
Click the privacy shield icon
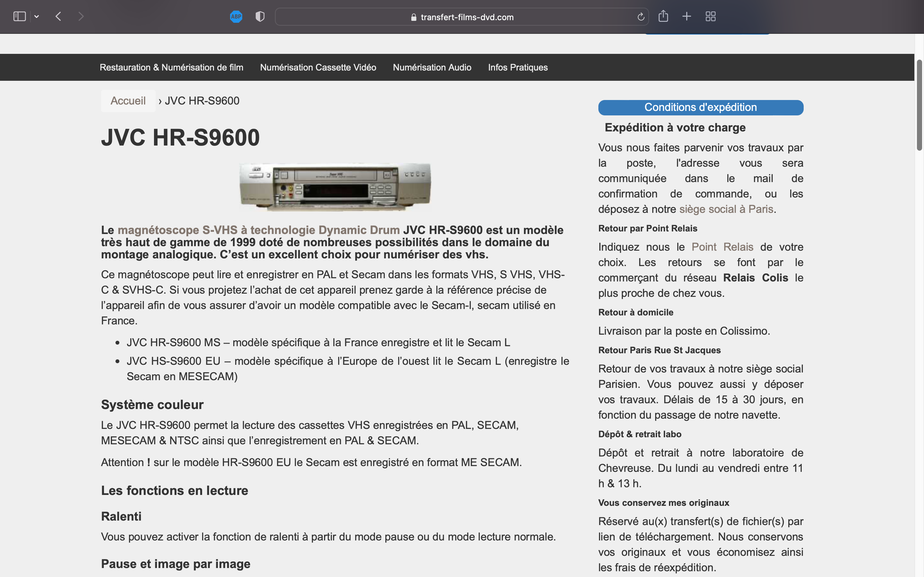pos(260,16)
